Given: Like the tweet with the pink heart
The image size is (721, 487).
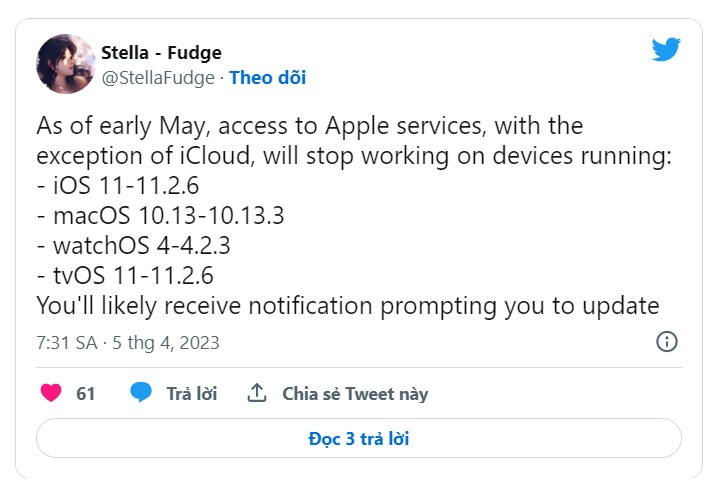Looking at the screenshot, I should (51, 393).
